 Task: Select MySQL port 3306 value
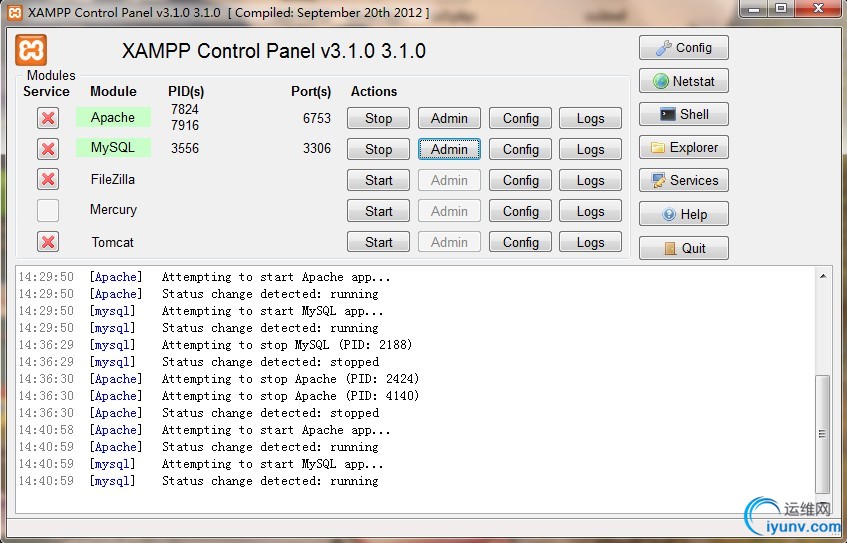(317, 148)
